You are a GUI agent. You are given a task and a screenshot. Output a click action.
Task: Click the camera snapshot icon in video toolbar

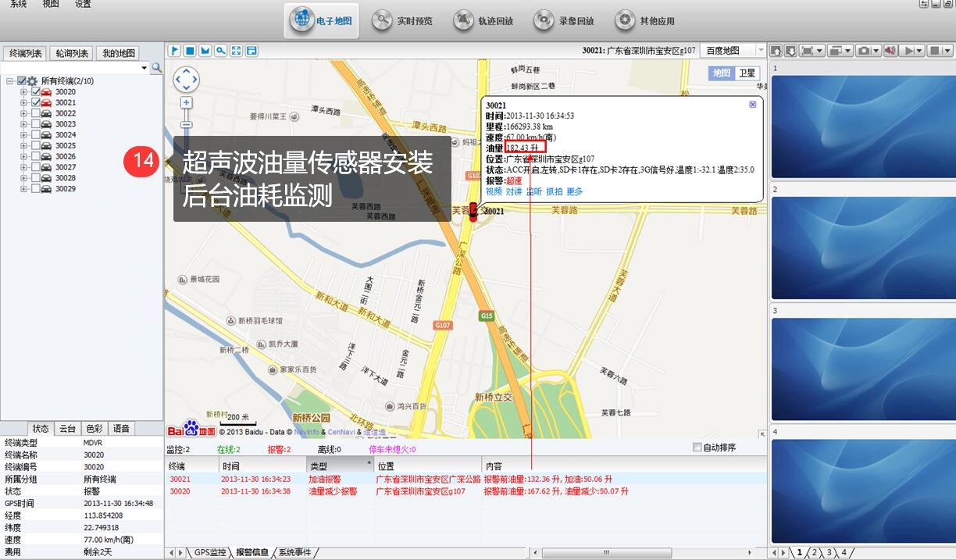[863, 51]
